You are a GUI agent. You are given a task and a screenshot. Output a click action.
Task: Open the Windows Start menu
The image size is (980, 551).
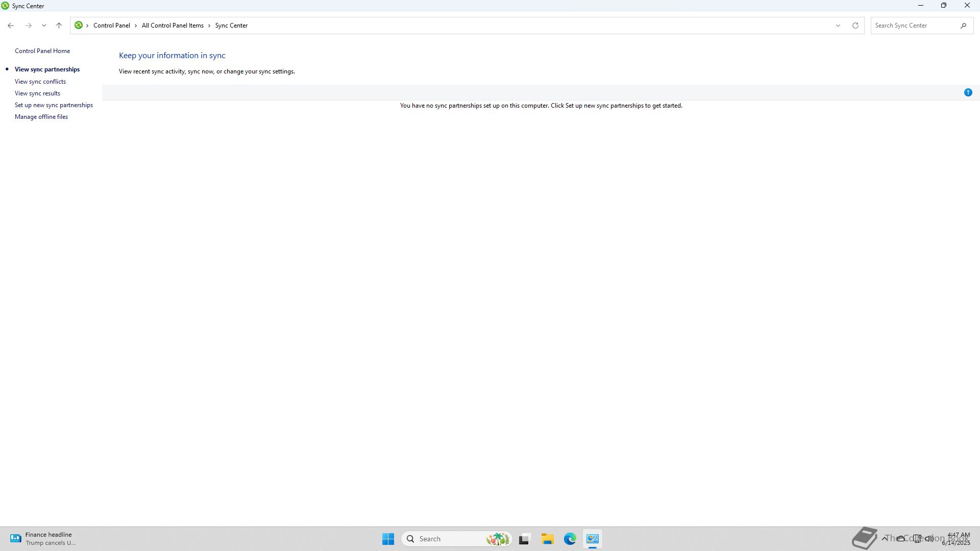click(388, 539)
